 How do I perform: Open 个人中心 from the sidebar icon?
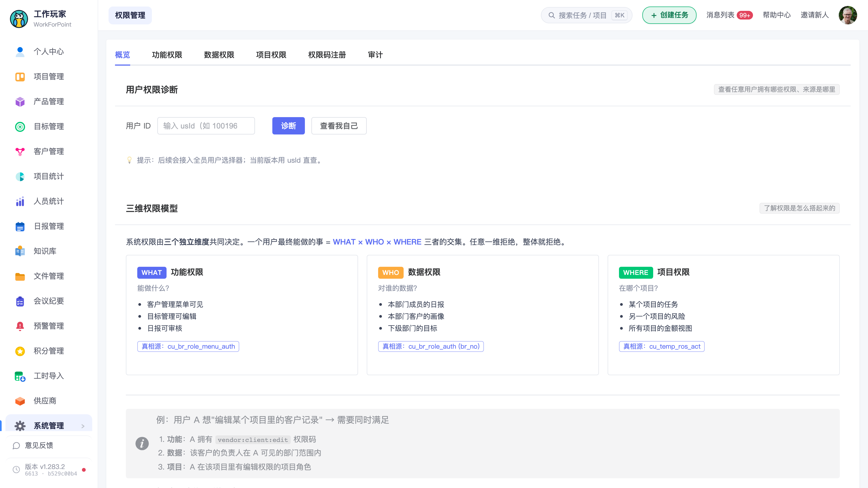pos(20,52)
